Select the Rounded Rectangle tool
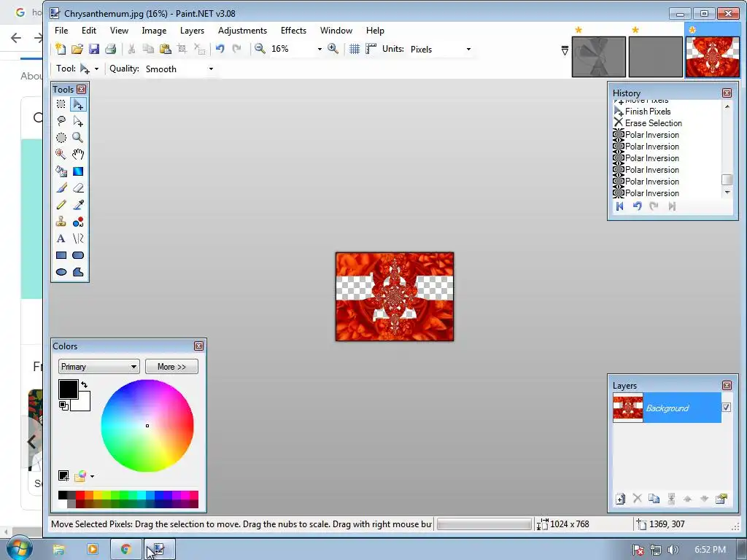 click(x=78, y=255)
